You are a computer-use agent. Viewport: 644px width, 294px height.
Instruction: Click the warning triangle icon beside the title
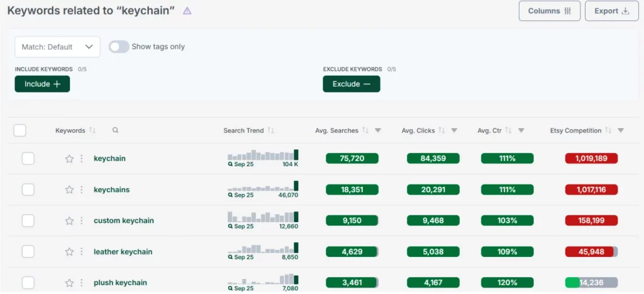[187, 11]
